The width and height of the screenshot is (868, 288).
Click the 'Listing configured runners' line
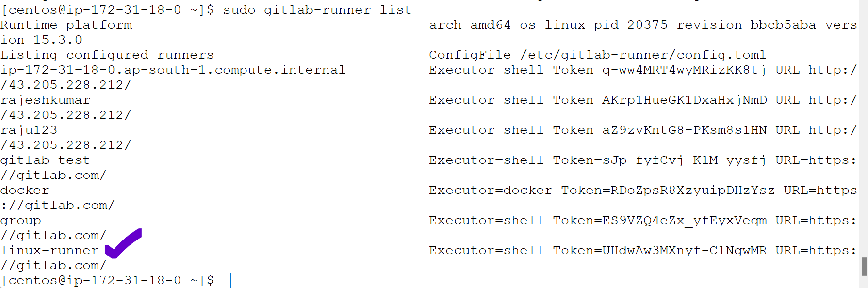pos(107,55)
